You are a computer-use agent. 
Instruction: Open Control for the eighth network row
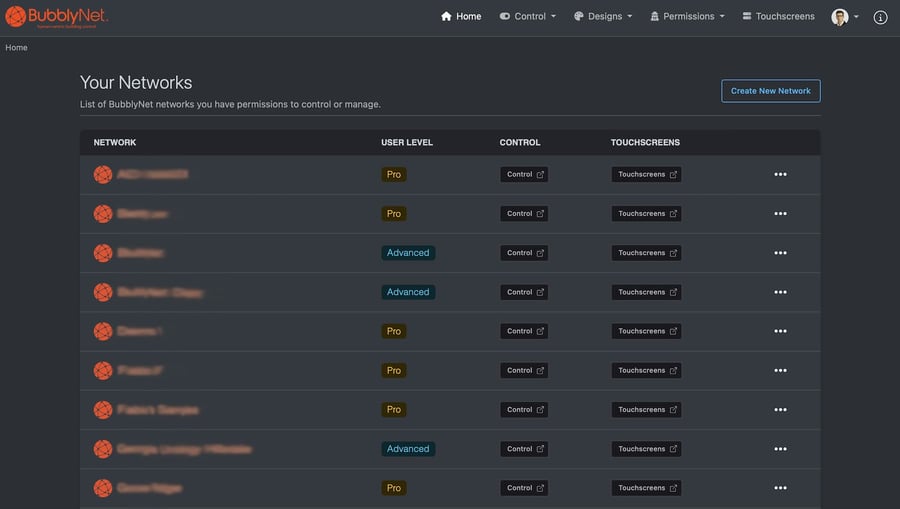pos(524,449)
